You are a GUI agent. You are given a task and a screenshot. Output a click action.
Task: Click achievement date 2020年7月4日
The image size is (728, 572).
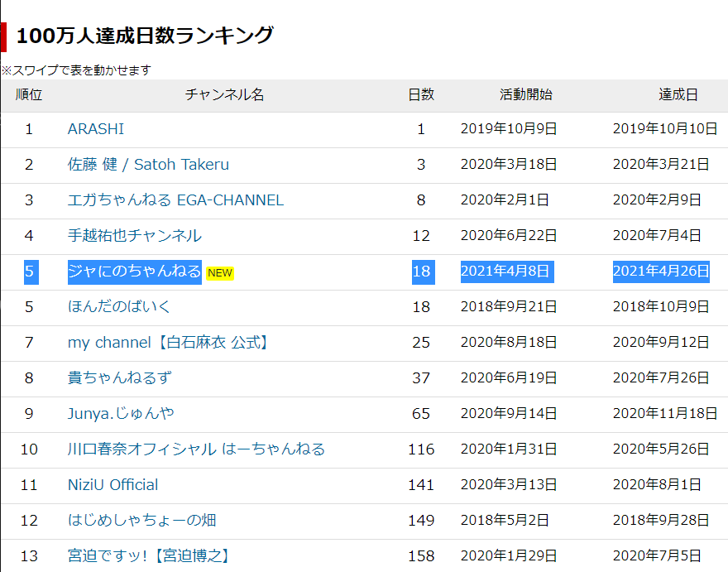tap(657, 236)
